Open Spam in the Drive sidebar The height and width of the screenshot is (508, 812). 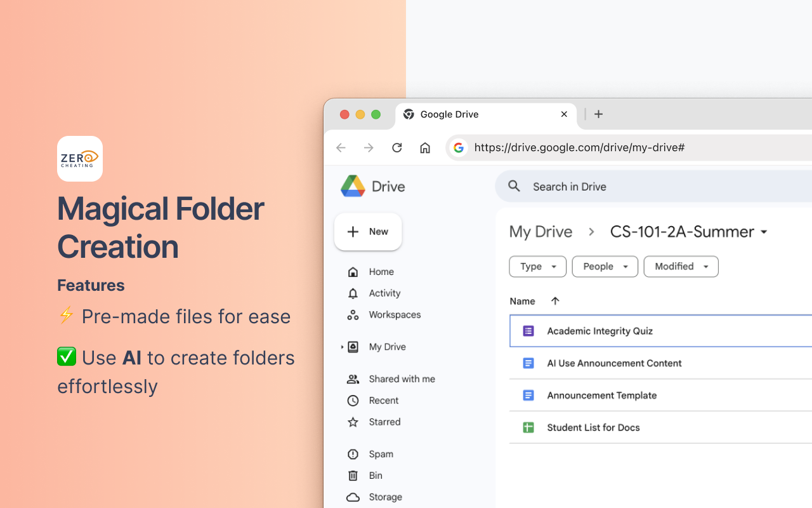click(381, 454)
